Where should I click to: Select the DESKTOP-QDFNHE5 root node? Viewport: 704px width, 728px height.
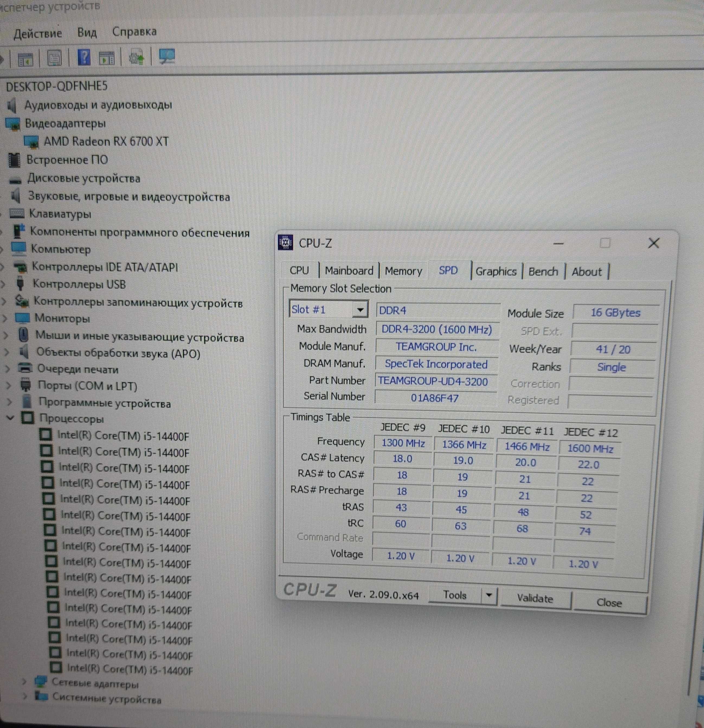(x=56, y=86)
